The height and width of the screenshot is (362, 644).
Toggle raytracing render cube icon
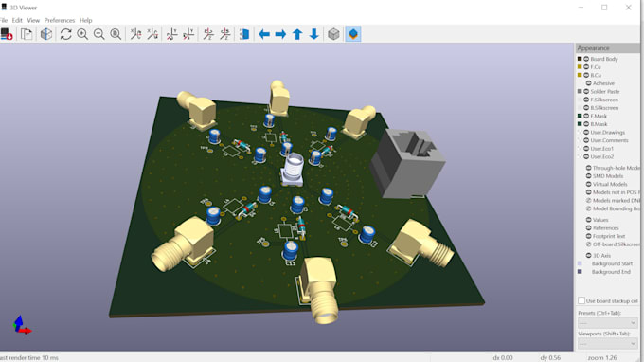(46, 34)
